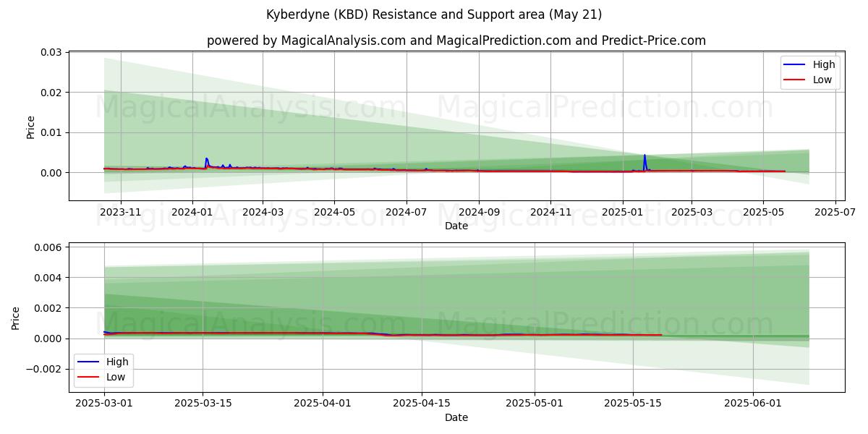The width and height of the screenshot is (868, 434).
Task: Click the '2024-11' x-axis label
Action: pos(550,213)
